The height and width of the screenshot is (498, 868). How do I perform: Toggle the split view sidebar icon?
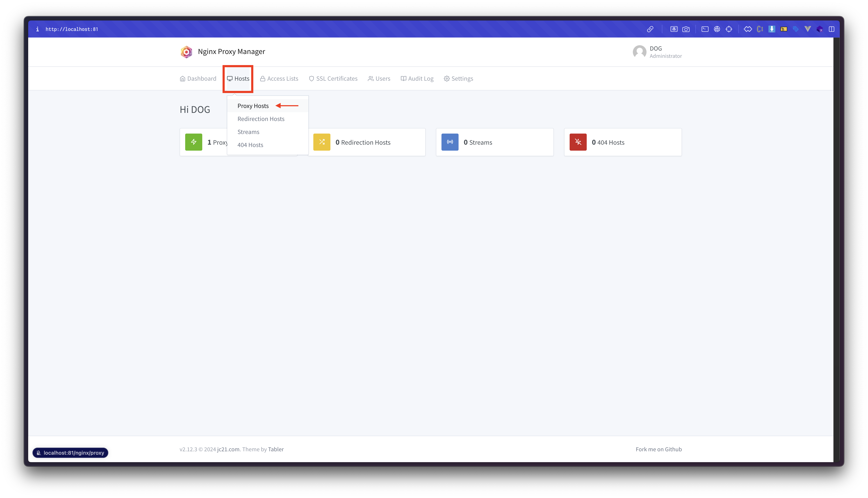[x=831, y=29]
